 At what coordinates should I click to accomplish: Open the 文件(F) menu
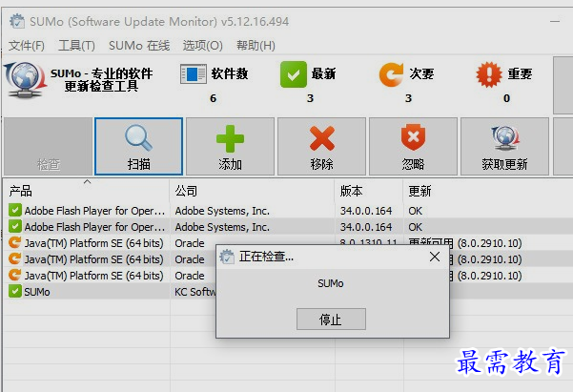click(x=27, y=46)
